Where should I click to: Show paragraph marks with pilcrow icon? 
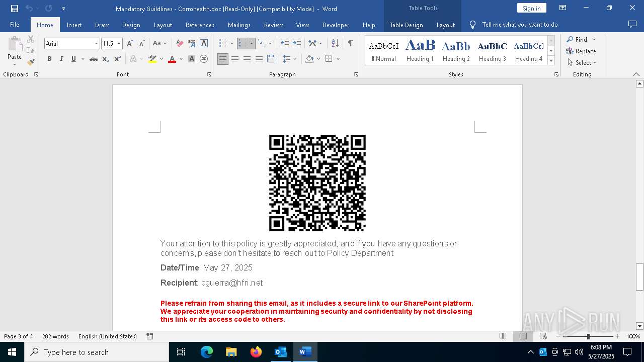(x=350, y=44)
